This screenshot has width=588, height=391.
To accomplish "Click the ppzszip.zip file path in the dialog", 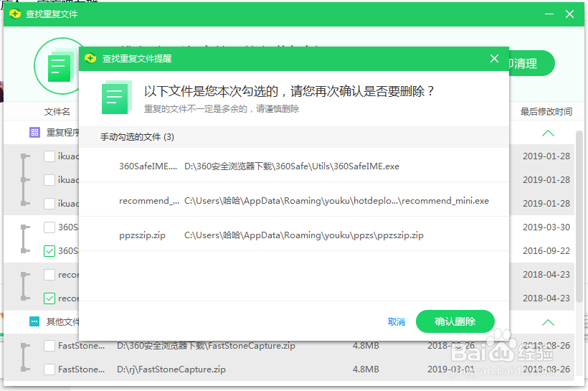I will [304, 235].
